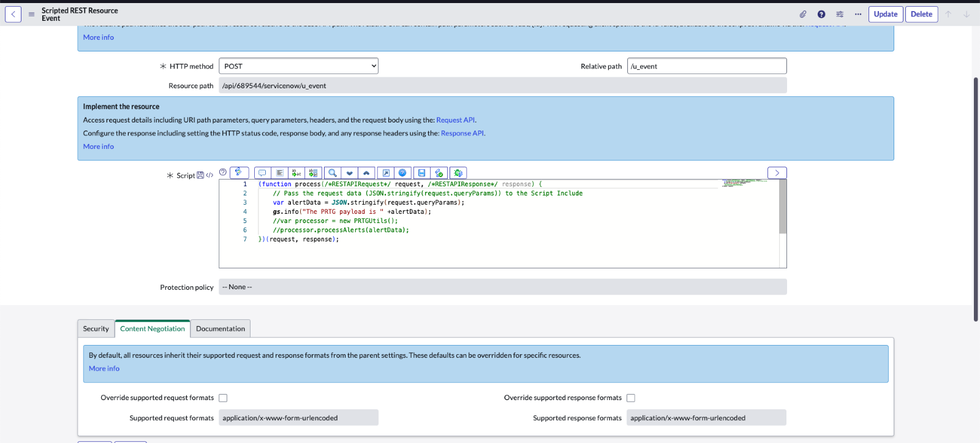980x443 pixels.
Task: Enable Override supported request formats checkbox
Action: pyautogui.click(x=223, y=398)
